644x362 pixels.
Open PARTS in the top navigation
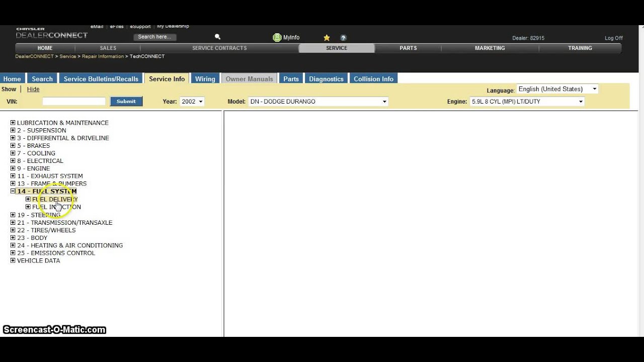[x=408, y=48]
